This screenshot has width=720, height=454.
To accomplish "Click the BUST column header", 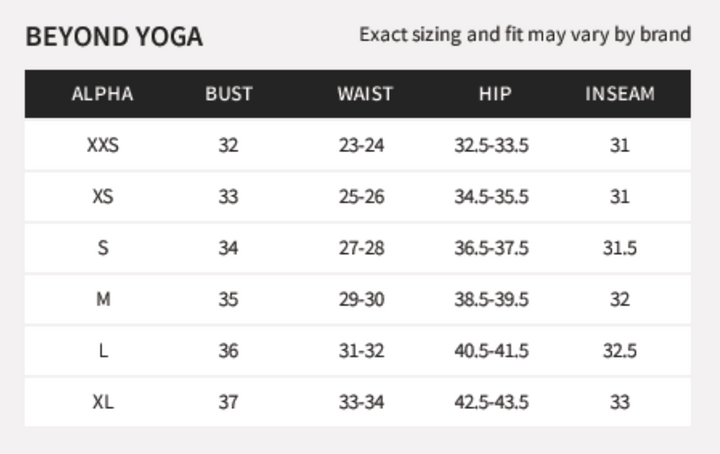I will pyautogui.click(x=229, y=94).
